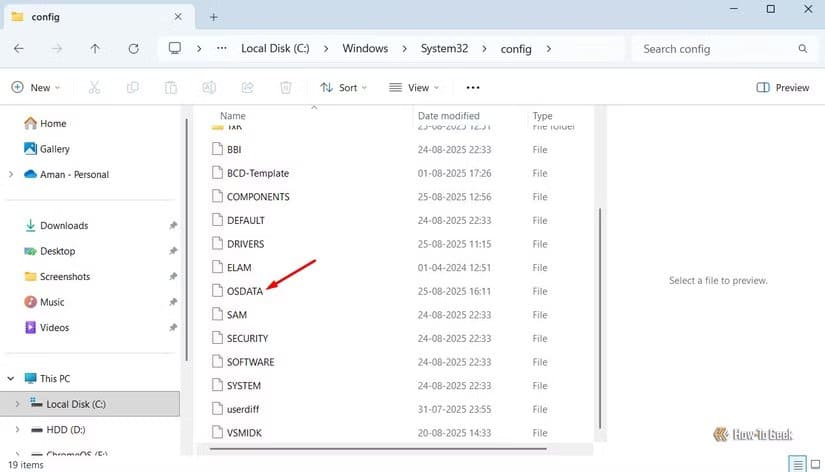825x472 pixels.
Task: Select the BCD-Template file
Action: [258, 173]
